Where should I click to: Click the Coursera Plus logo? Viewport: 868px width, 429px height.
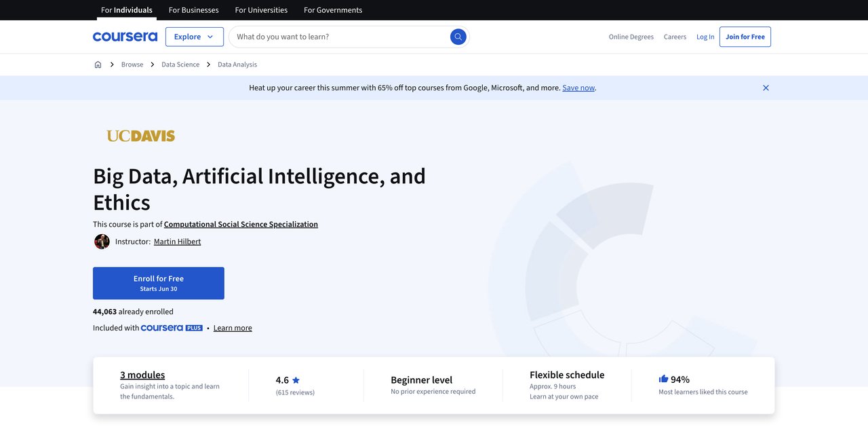coord(172,327)
